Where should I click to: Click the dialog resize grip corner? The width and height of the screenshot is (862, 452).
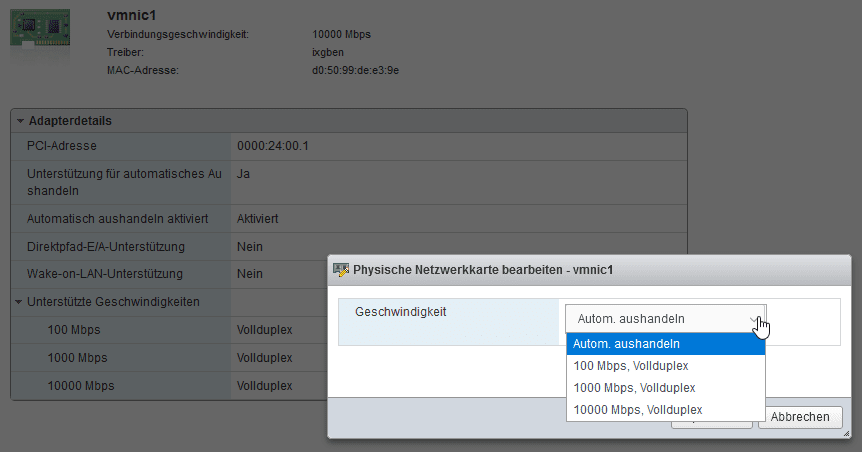click(846, 434)
